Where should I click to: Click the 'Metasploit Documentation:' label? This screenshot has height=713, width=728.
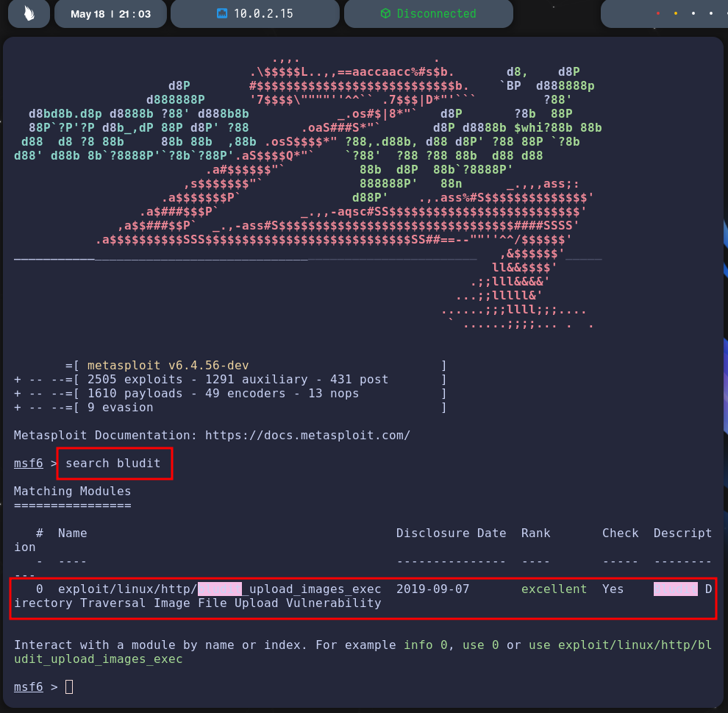pos(105,436)
